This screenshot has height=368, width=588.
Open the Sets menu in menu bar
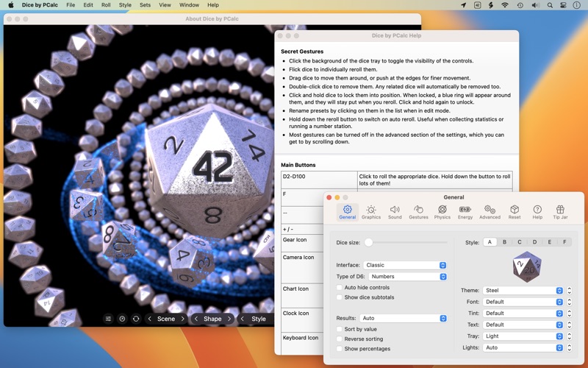145,5
